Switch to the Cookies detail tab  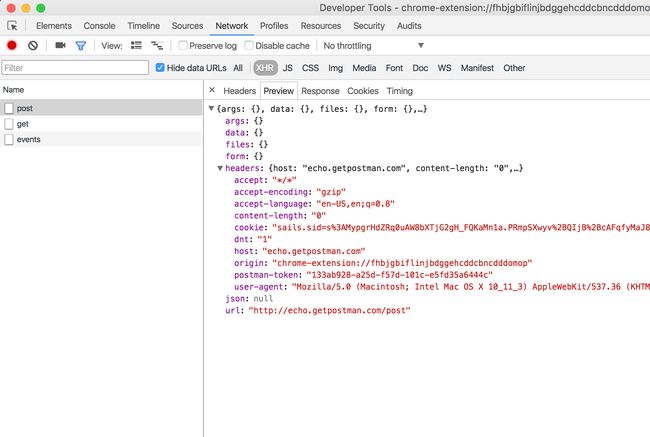click(363, 91)
